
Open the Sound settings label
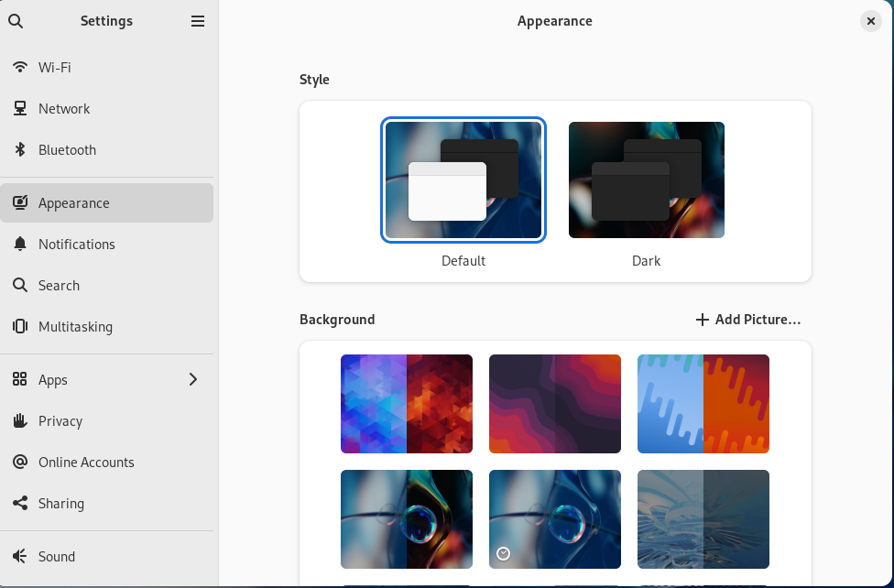57,556
